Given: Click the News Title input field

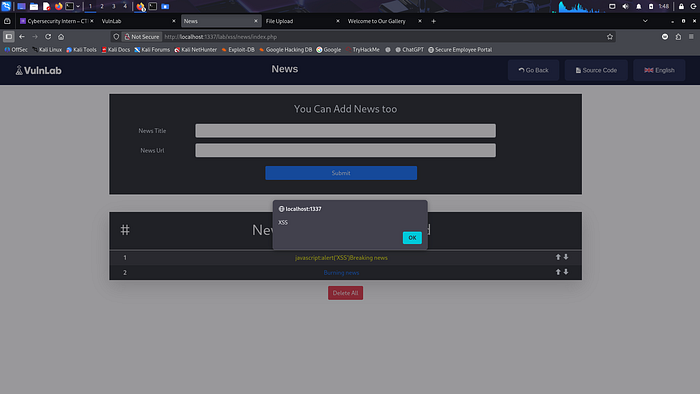Looking at the screenshot, I should (345, 131).
